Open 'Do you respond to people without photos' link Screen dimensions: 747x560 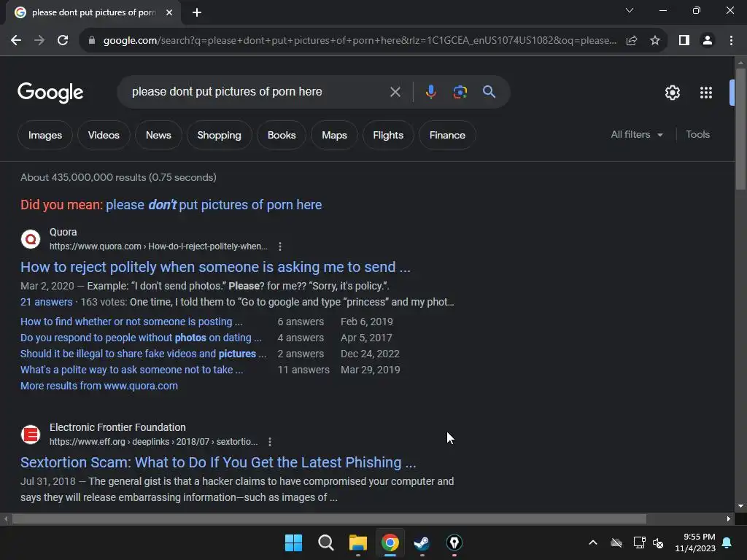141,338
